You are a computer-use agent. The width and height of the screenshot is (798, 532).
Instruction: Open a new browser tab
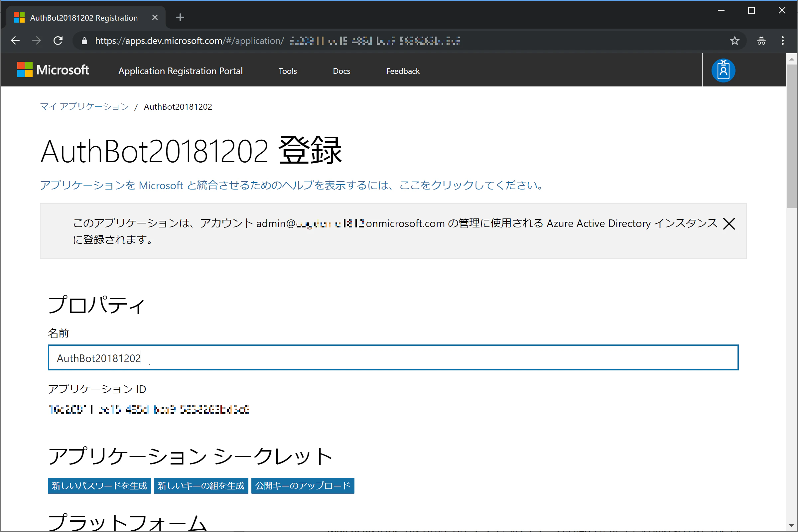pyautogui.click(x=180, y=17)
